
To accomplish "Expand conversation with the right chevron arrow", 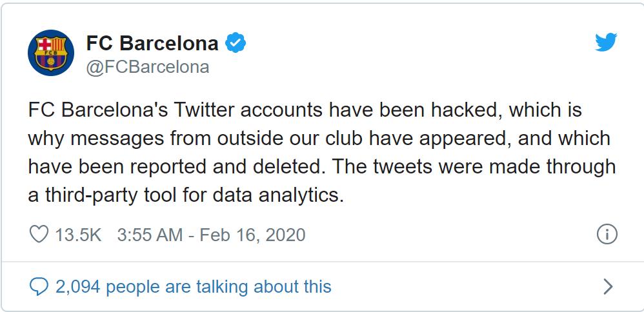I will [607, 286].
